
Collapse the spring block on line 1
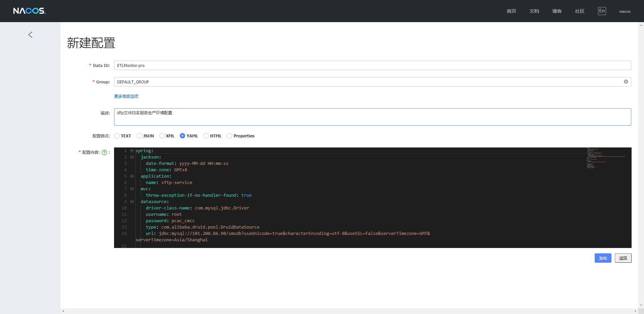[132, 151]
